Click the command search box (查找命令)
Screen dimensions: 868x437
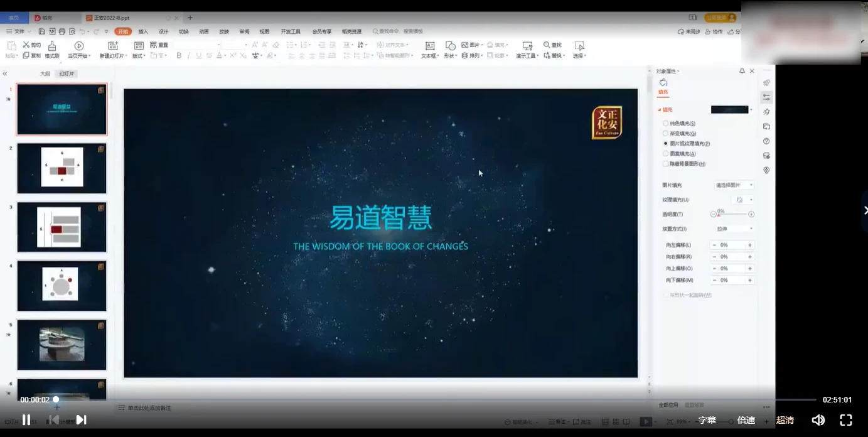coord(399,31)
